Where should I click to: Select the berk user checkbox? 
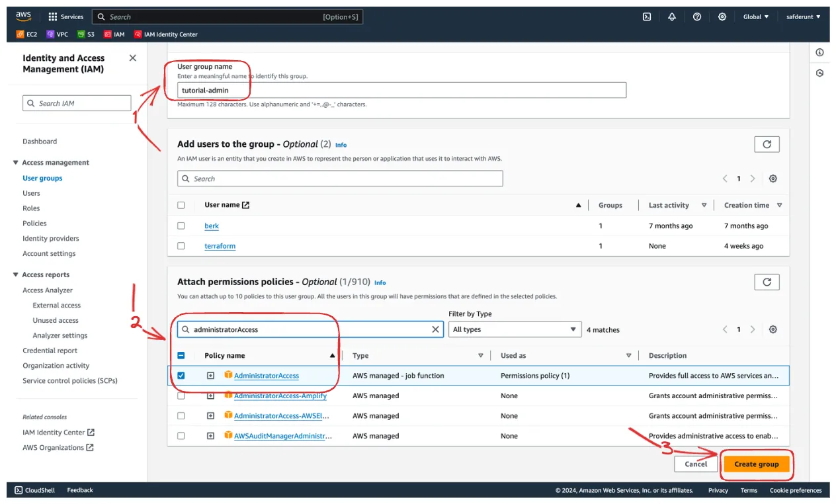point(181,226)
